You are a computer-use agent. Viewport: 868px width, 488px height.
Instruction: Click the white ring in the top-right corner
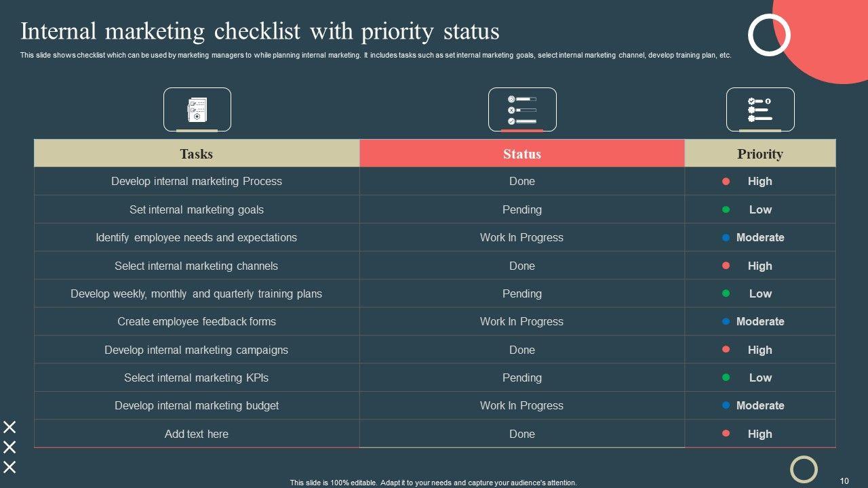pyautogui.click(x=769, y=35)
